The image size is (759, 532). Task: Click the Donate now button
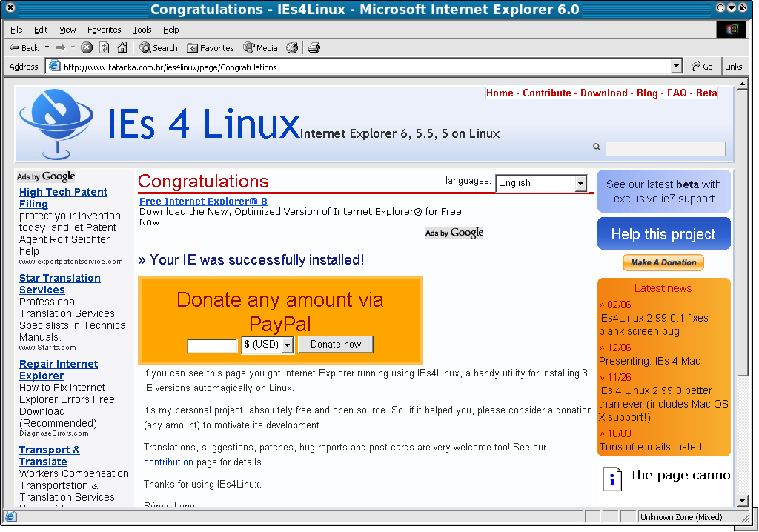click(x=336, y=345)
